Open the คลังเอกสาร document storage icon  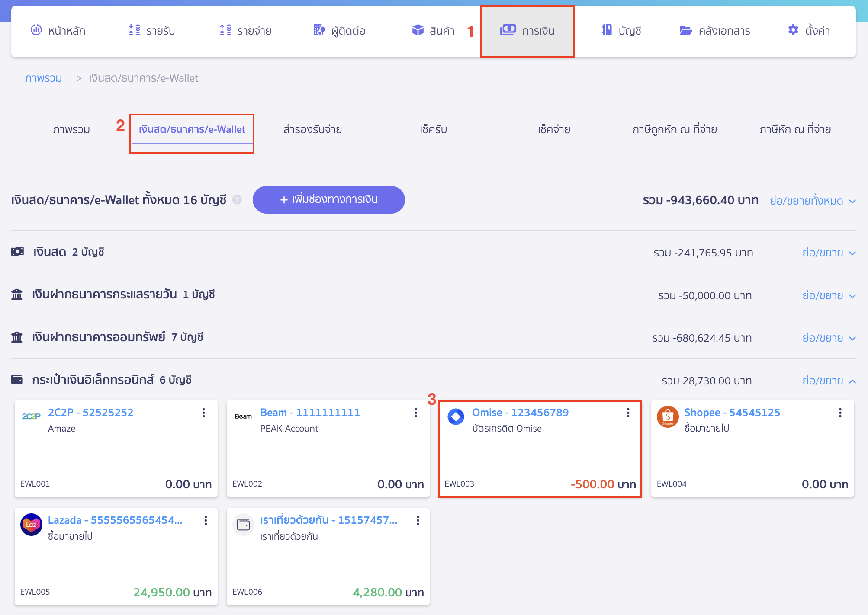685,30
